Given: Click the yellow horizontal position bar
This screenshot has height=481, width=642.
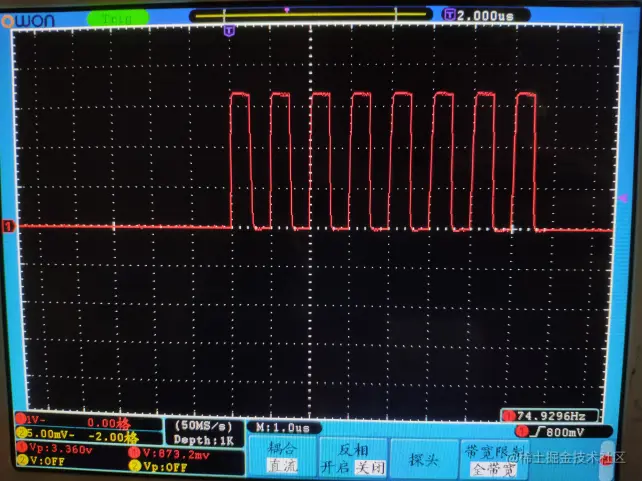Looking at the screenshot, I should click(x=311, y=16).
